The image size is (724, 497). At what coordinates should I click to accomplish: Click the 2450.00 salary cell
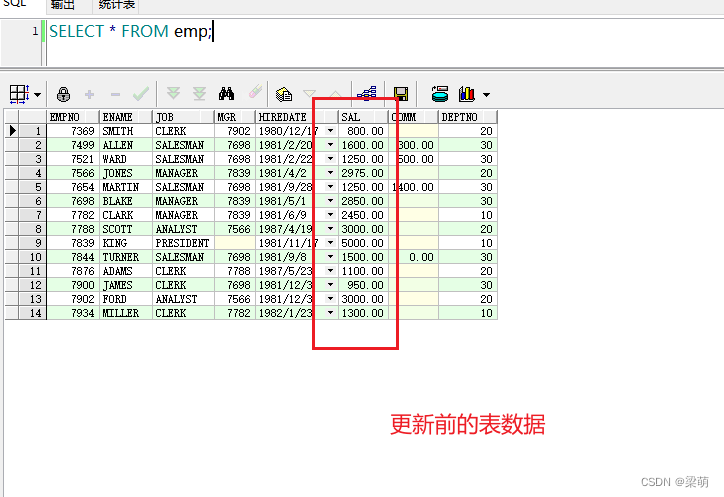click(x=363, y=215)
